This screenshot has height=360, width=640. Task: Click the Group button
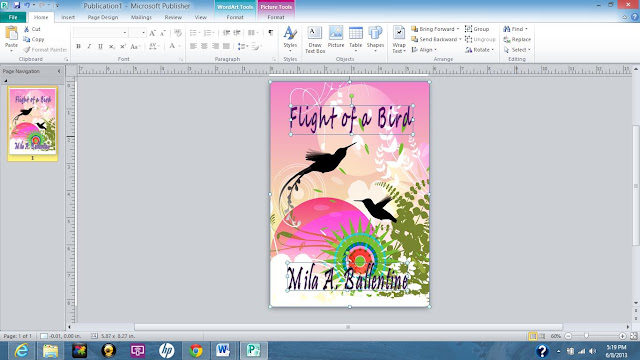(x=477, y=29)
